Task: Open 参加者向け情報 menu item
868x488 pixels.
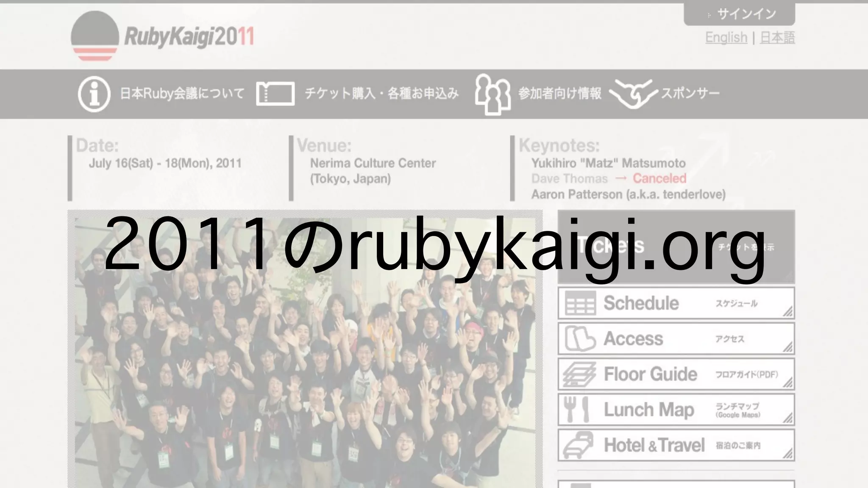Action: click(x=559, y=94)
